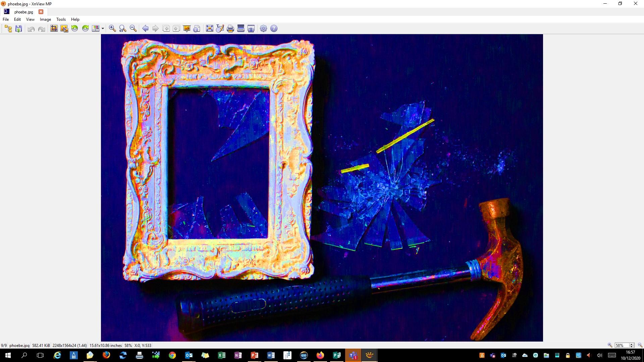Click the Zoom out magnifier icon

133,28
